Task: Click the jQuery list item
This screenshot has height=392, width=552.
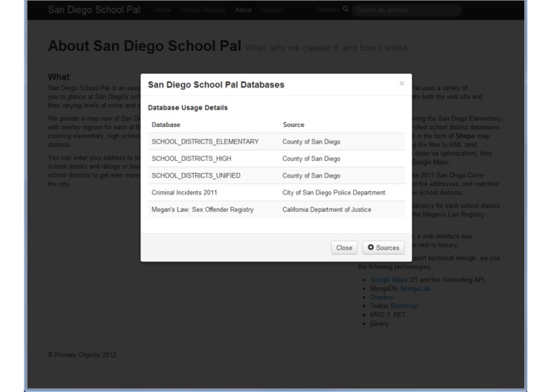Action: click(379, 324)
